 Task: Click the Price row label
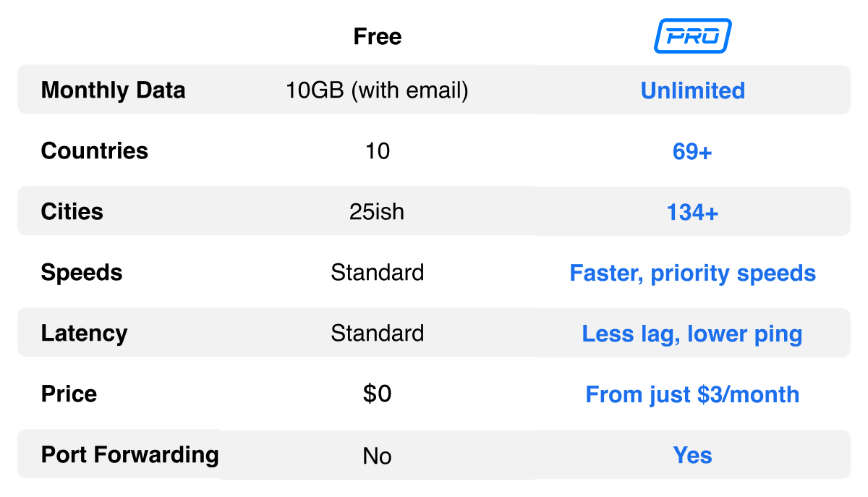pyautogui.click(x=69, y=394)
